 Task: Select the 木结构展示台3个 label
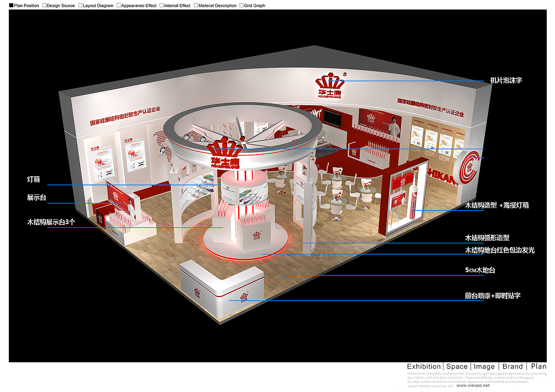click(x=51, y=222)
